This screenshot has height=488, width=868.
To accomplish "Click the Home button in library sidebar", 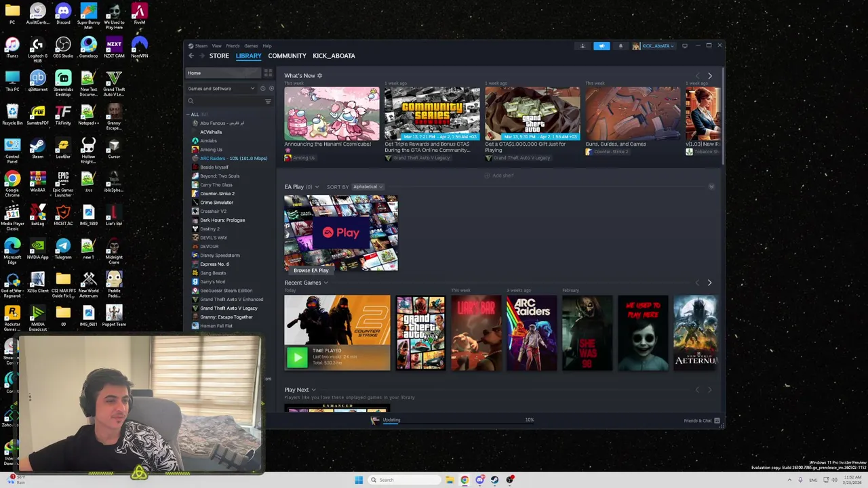I will coord(223,73).
